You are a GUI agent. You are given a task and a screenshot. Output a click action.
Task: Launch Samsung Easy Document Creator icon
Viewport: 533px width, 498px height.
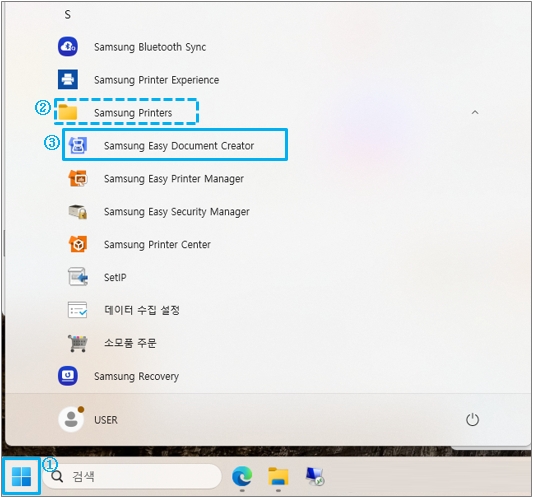(78, 145)
